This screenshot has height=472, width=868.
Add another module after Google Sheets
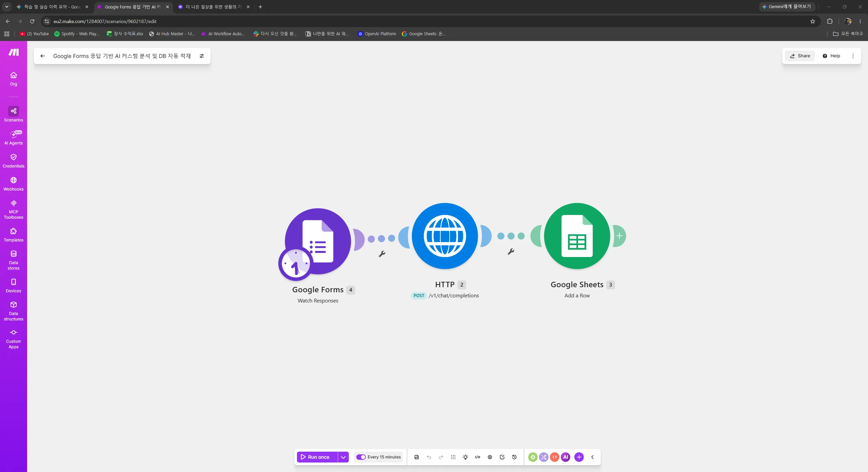[619, 236]
